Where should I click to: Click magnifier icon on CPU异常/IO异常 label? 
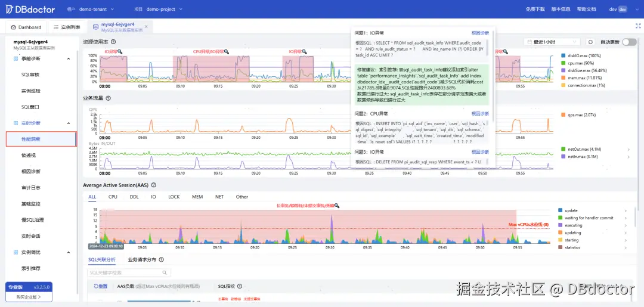[x=227, y=52]
